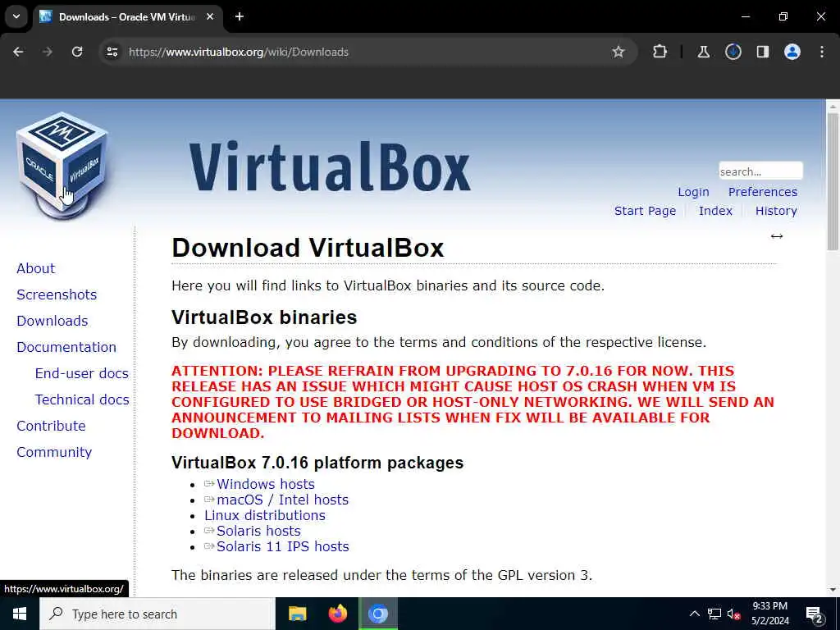Download the macOS / Intel hosts package

coord(282,500)
